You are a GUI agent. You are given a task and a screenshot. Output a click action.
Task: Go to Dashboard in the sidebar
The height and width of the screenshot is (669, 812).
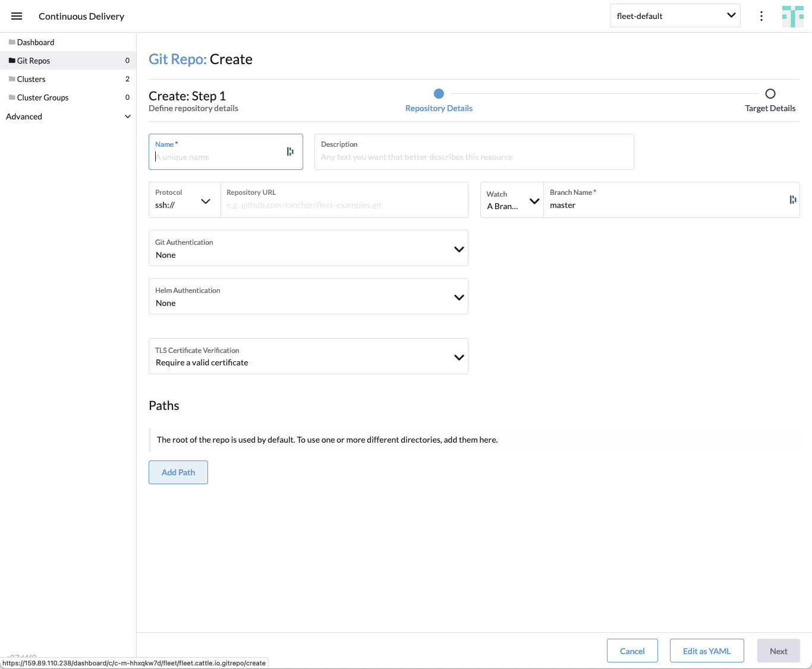[x=68, y=42]
